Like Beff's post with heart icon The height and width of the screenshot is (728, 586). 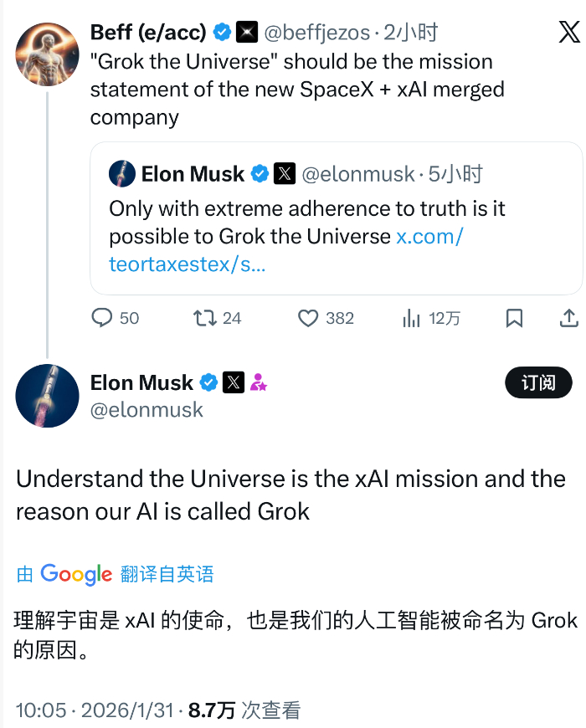pyautogui.click(x=309, y=318)
